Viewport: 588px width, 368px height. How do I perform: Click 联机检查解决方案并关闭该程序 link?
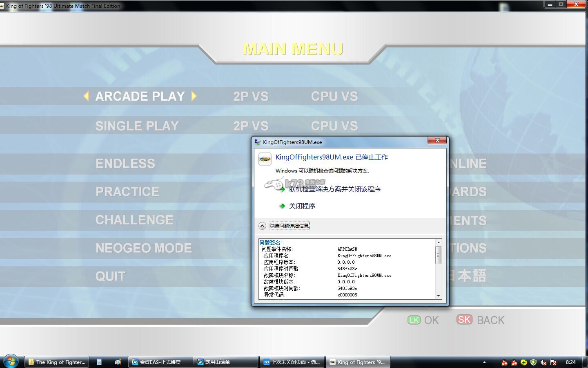click(335, 189)
